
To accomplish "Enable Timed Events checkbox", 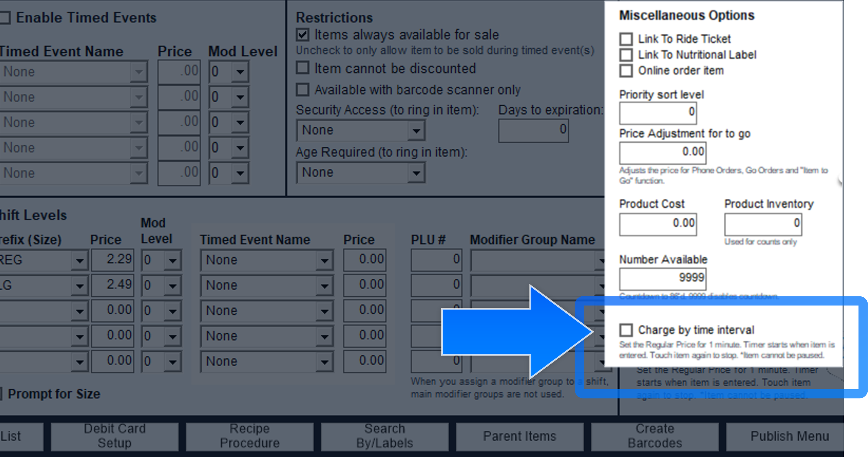I will 5,17.
